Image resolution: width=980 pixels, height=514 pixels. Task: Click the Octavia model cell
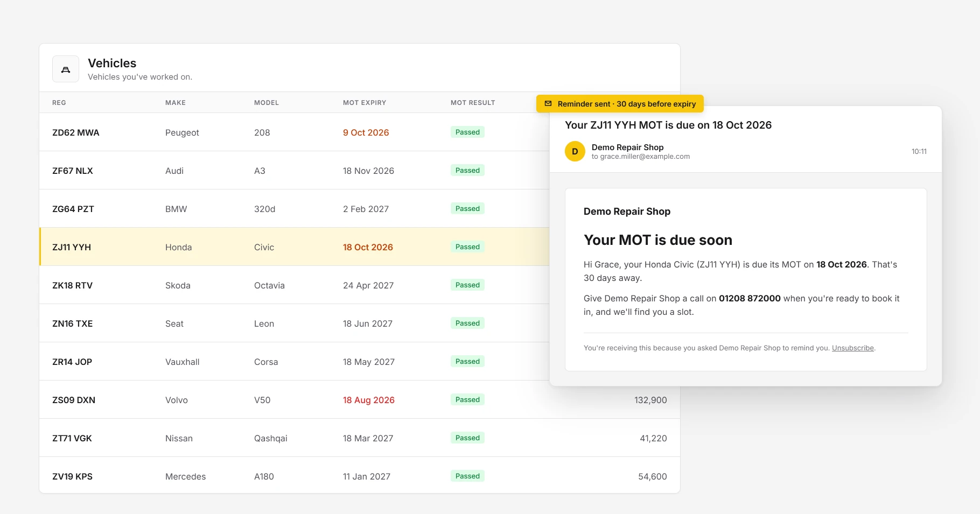269,285
